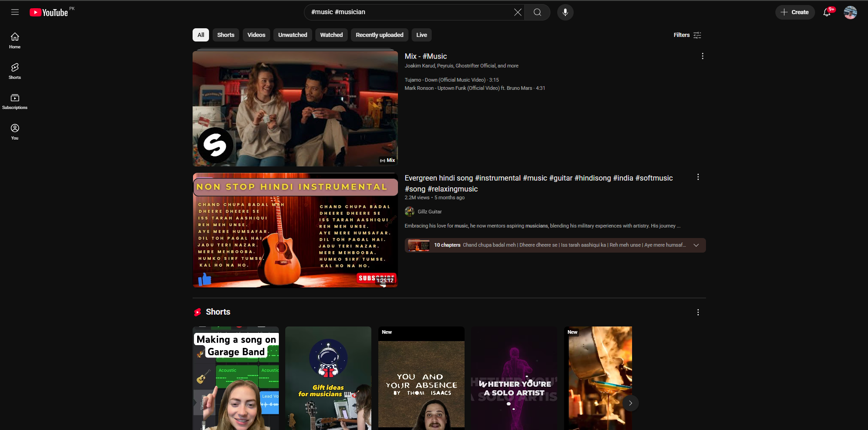Go to the YouTube logo home
This screenshot has width=868, height=430.
(49, 12)
